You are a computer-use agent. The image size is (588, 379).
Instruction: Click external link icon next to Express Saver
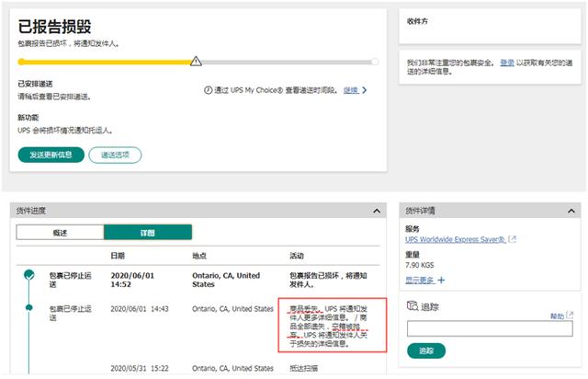pyautogui.click(x=513, y=239)
